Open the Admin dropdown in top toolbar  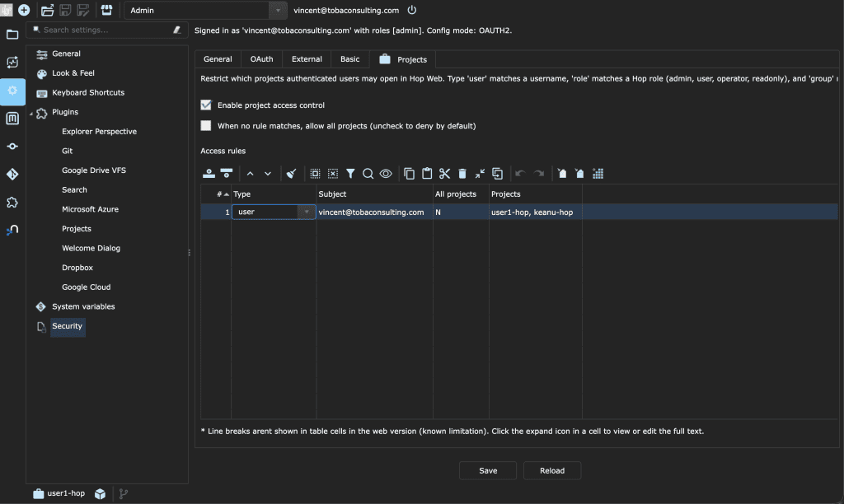click(278, 10)
